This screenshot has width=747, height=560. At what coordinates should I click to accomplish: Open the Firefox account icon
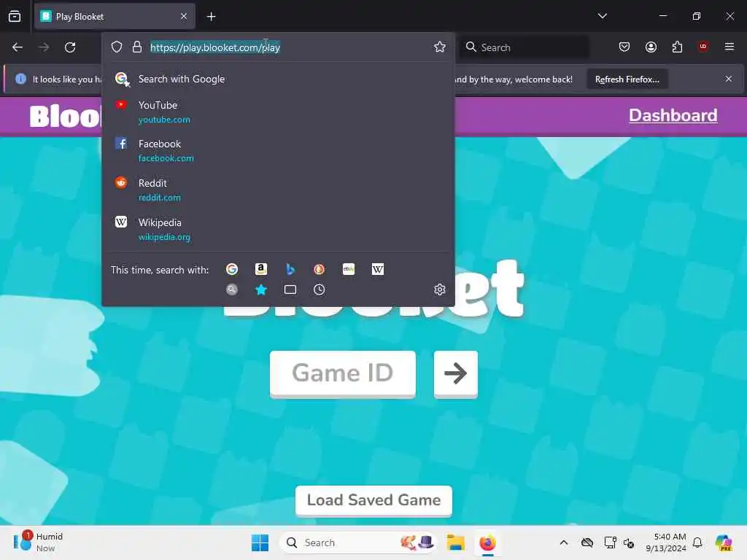(651, 47)
